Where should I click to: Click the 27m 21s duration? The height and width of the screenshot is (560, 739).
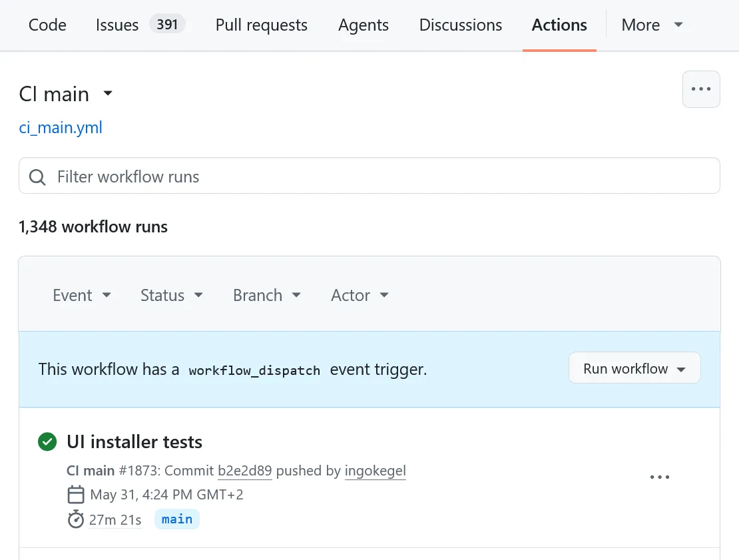tap(115, 520)
